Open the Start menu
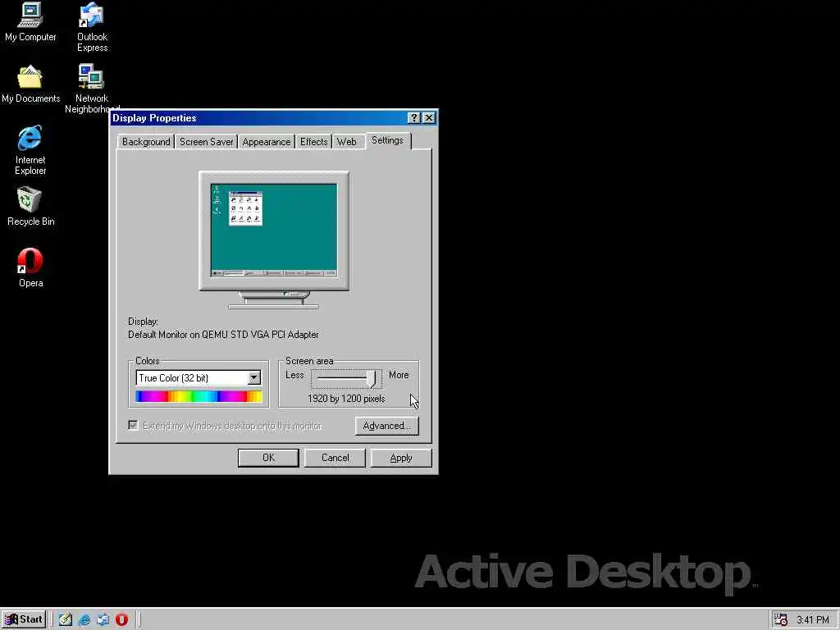This screenshot has height=630, width=840. click(24, 619)
